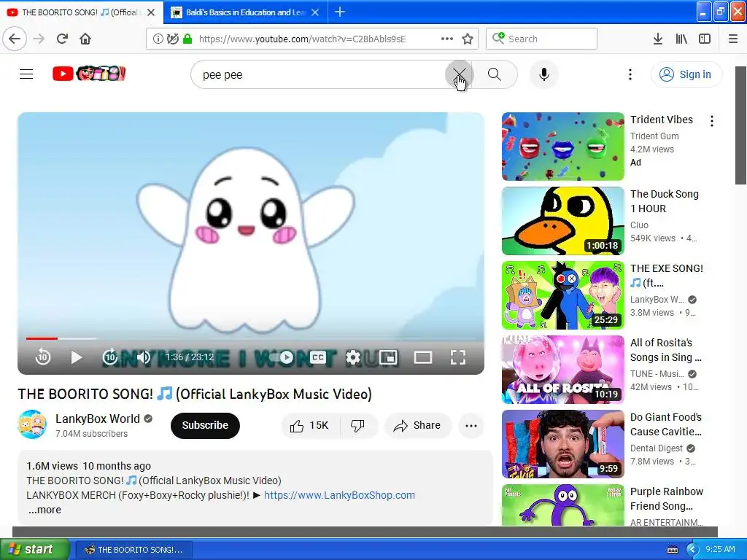Click the browser back arrow button
This screenshot has height=560, width=747.
tap(15, 39)
